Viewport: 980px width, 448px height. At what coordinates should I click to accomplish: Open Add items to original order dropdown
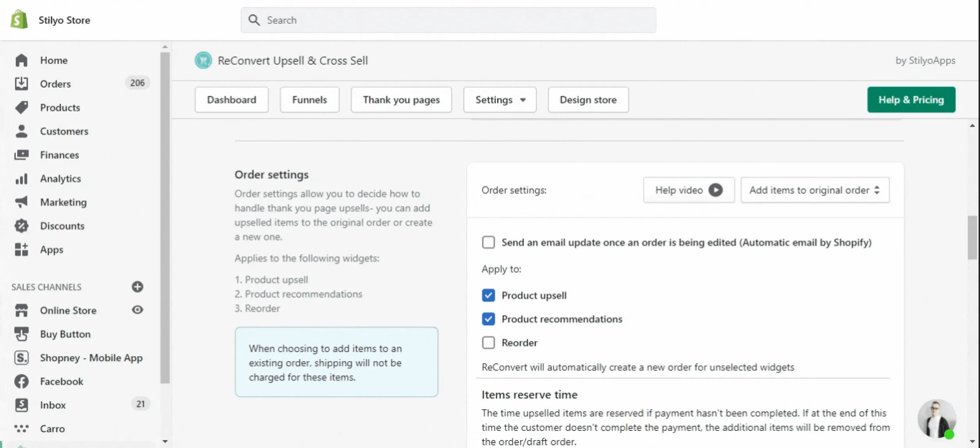coord(815,190)
